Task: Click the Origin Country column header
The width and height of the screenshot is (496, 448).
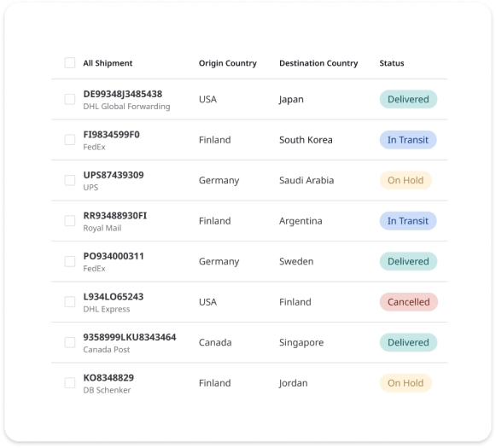Action: (227, 63)
